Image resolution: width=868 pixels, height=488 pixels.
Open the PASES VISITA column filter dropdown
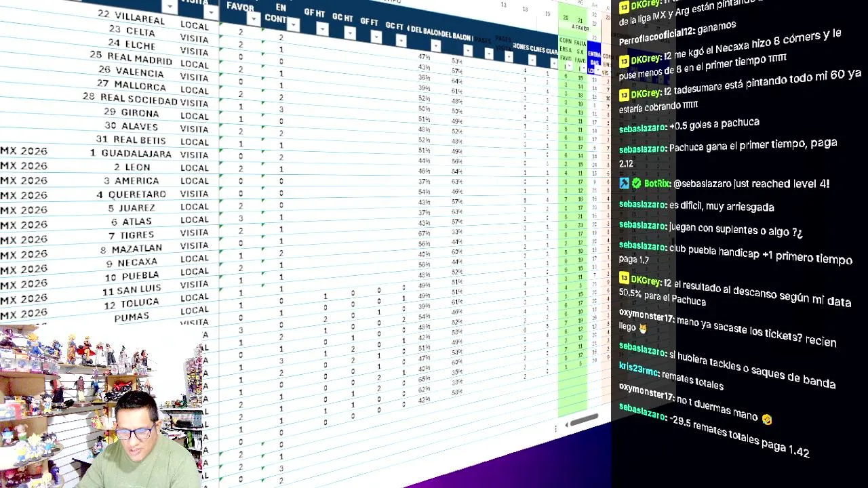(509, 57)
